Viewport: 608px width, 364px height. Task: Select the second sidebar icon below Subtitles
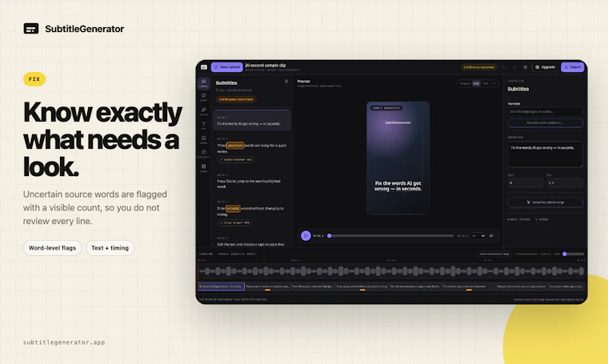pos(203,97)
